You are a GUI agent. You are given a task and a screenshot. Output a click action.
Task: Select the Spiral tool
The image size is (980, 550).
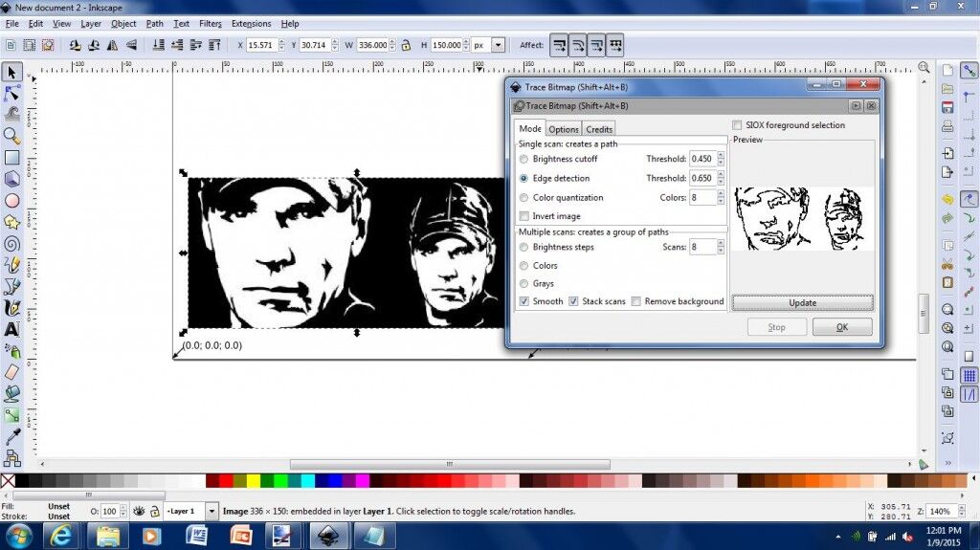(x=11, y=243)
